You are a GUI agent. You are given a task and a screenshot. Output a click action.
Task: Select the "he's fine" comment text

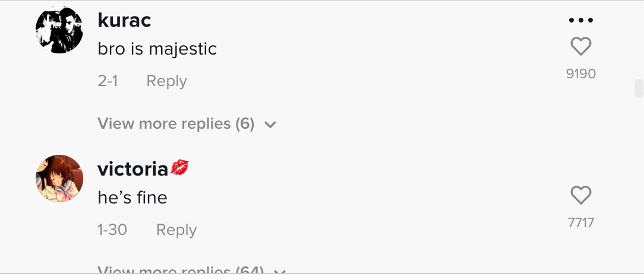132,198
